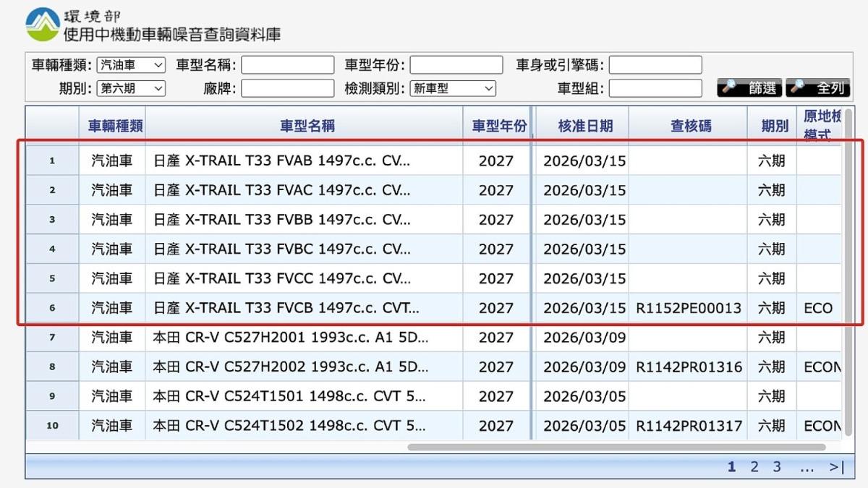Click the 環境部 logo icon
This screenshot has width=868, height=488.
(x=43, y=25)
